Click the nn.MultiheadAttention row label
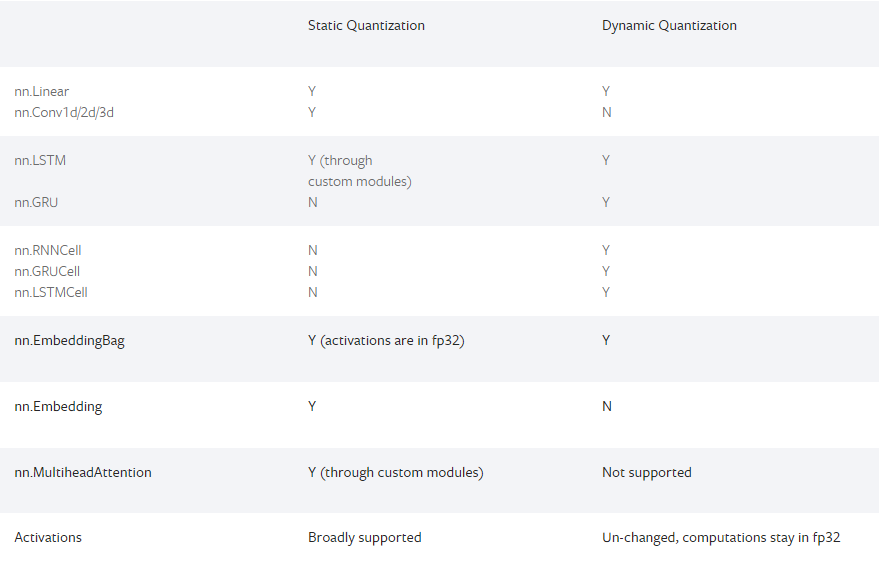 83,473
